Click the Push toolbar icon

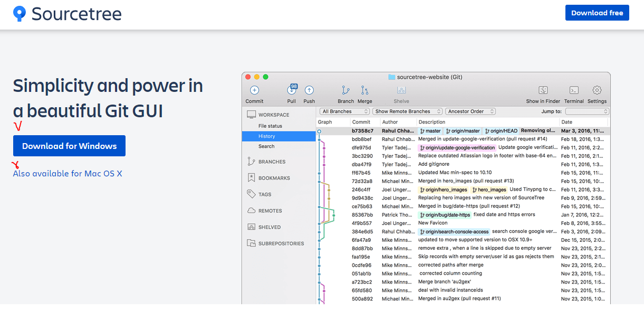[x=309, y=90]
